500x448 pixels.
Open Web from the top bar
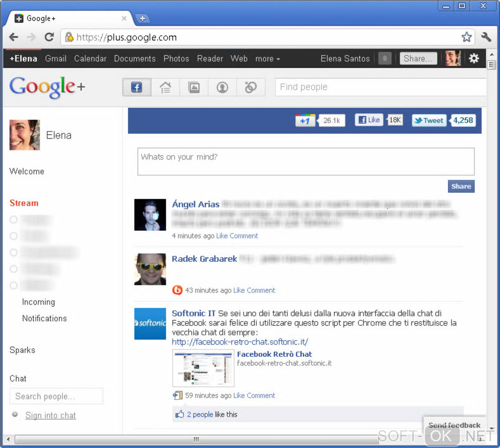click(239, 59)
